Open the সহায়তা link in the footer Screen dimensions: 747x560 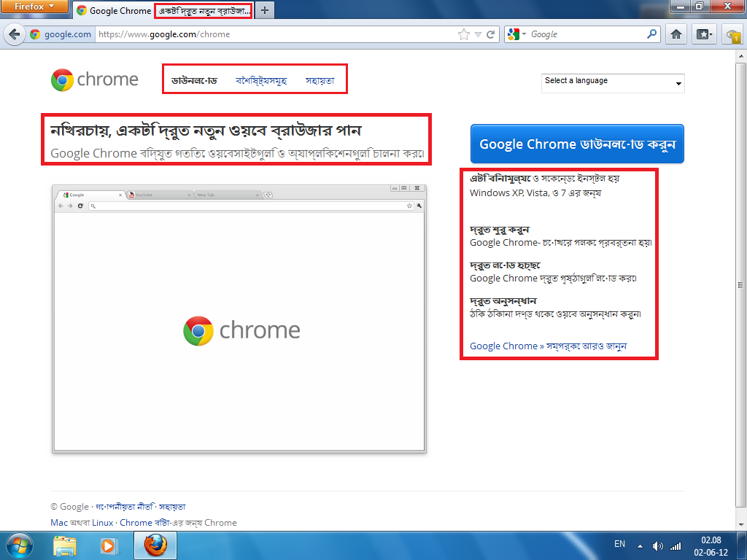172,507
